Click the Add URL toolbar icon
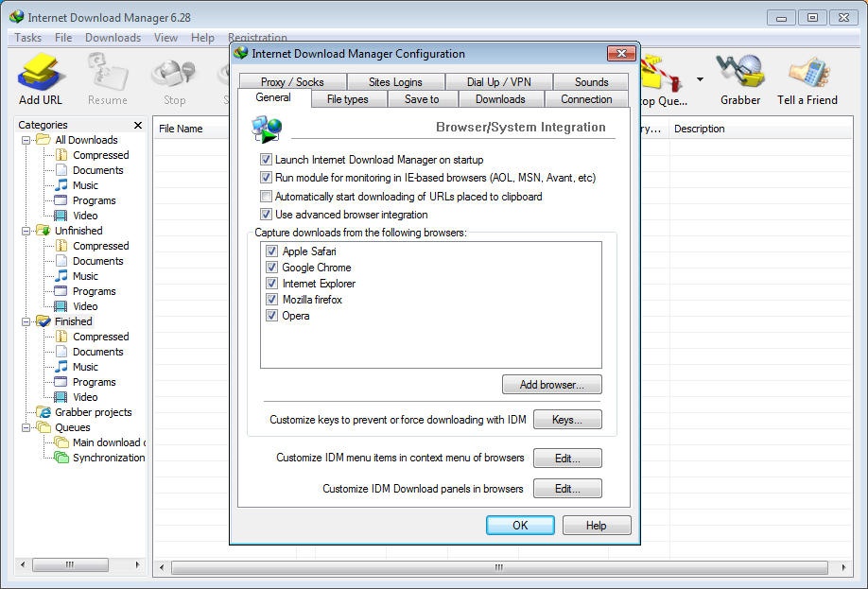The width and height of the screenshot is (868, 589). 40,77
